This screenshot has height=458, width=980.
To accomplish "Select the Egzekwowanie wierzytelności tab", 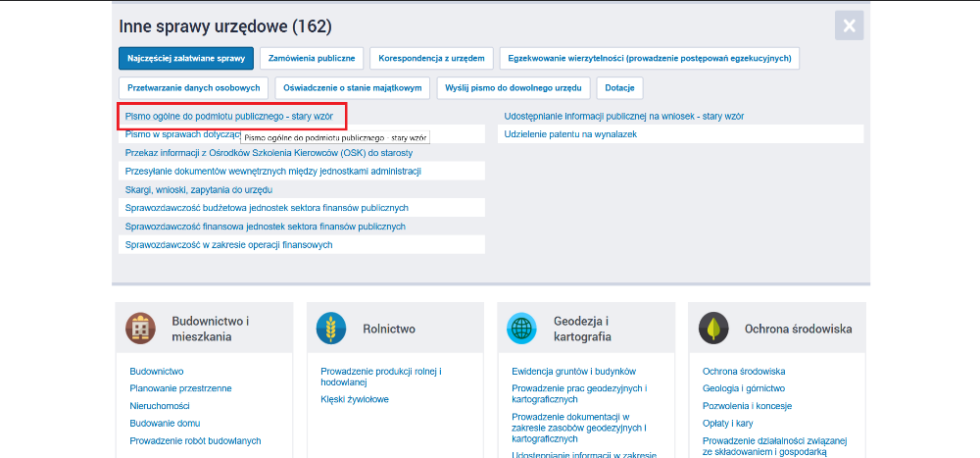I will coord(649,59).
